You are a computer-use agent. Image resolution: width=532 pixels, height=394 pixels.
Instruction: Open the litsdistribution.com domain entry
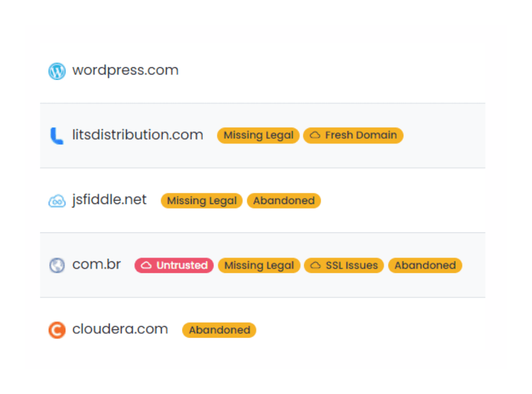(138, 135)
